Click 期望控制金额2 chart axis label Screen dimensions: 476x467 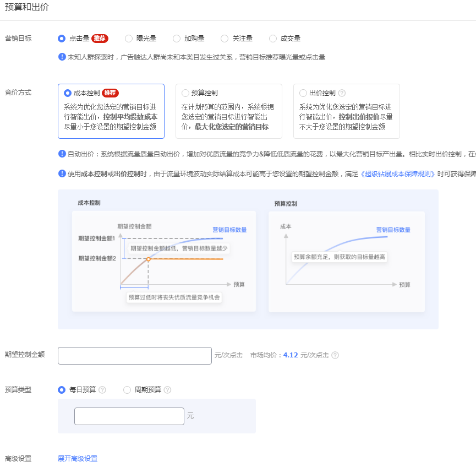(97, 259)
